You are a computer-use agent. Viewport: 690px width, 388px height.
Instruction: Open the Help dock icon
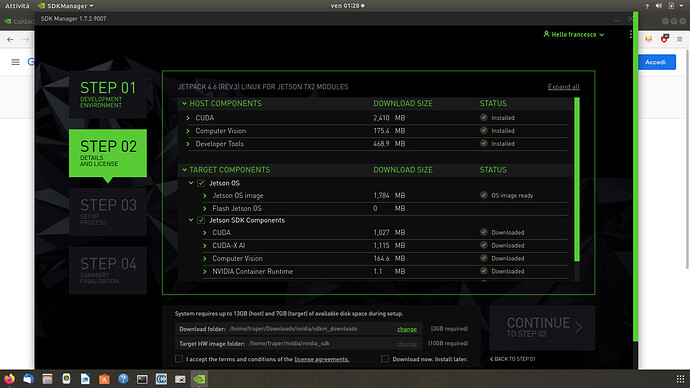click(123, 379)
